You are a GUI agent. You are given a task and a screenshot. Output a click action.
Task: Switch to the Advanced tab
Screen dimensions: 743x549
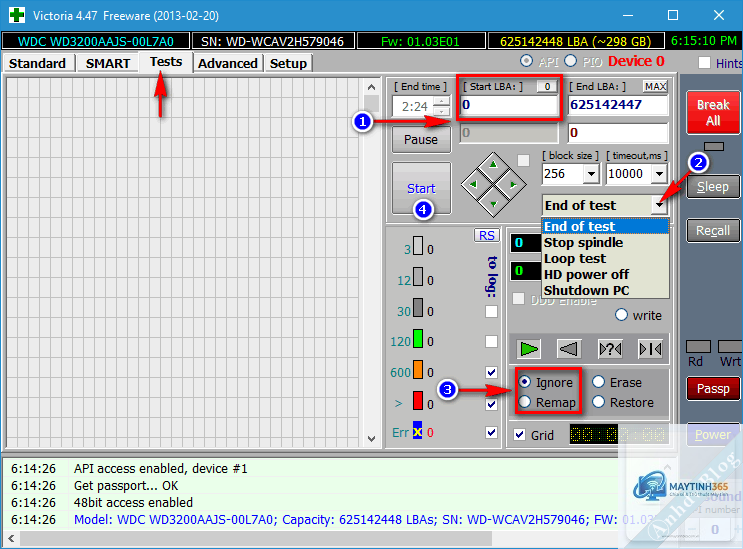click(x=228, y=63)
